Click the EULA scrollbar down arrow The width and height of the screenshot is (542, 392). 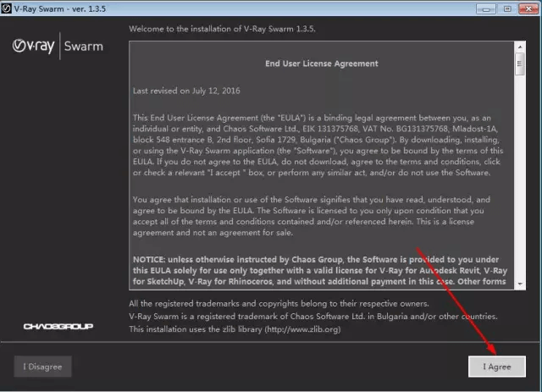520,284
